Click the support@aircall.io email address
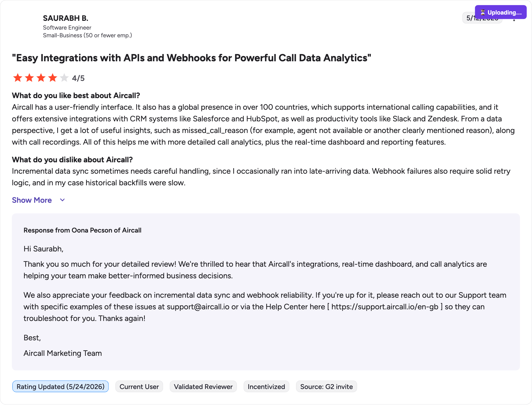The width and height of the screenshot is (532, 405). coord(198,307)
